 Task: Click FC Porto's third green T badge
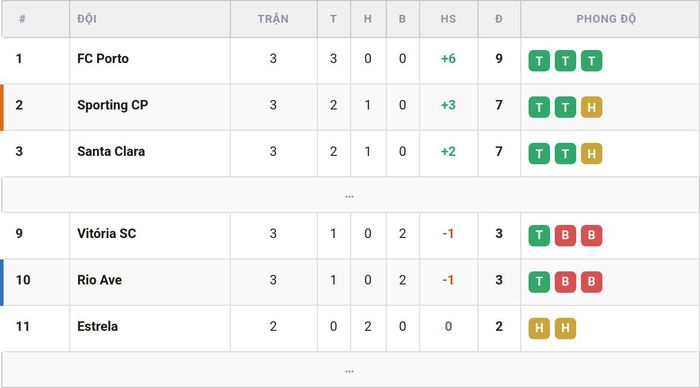click(592, 61)
